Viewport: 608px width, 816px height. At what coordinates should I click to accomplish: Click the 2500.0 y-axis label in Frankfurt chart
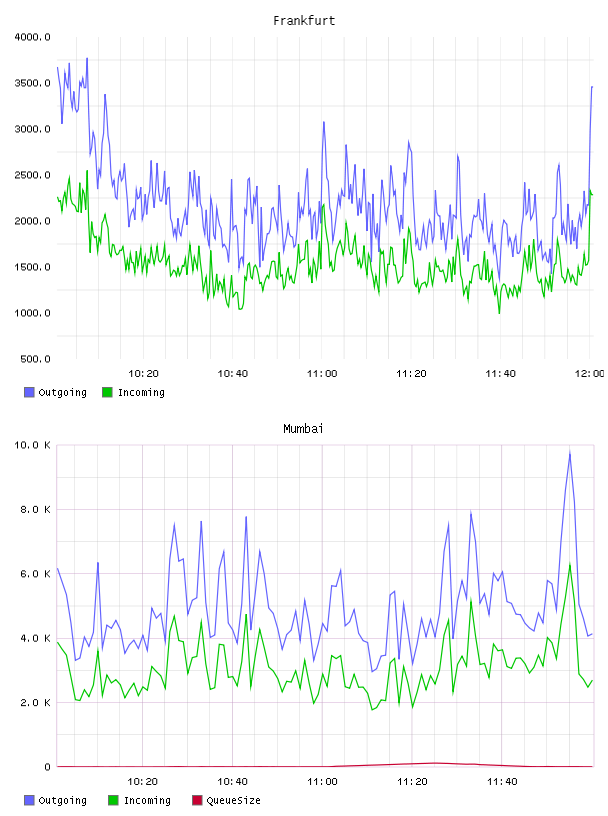[32, 175]
